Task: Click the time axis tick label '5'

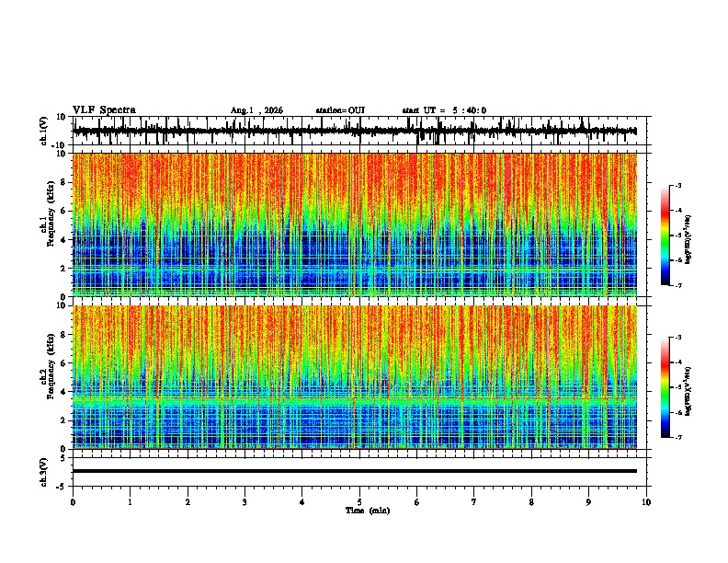Action: point(359,502)
